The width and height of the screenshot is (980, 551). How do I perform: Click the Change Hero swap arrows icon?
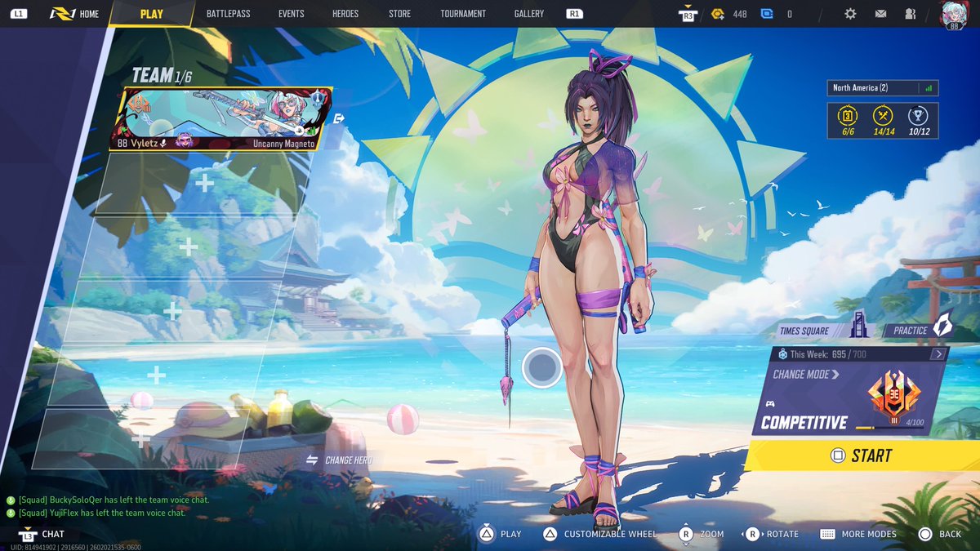311,460
